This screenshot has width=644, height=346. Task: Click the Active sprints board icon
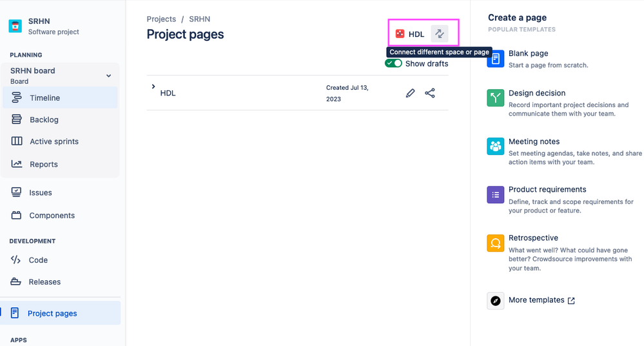click(16, 141)
